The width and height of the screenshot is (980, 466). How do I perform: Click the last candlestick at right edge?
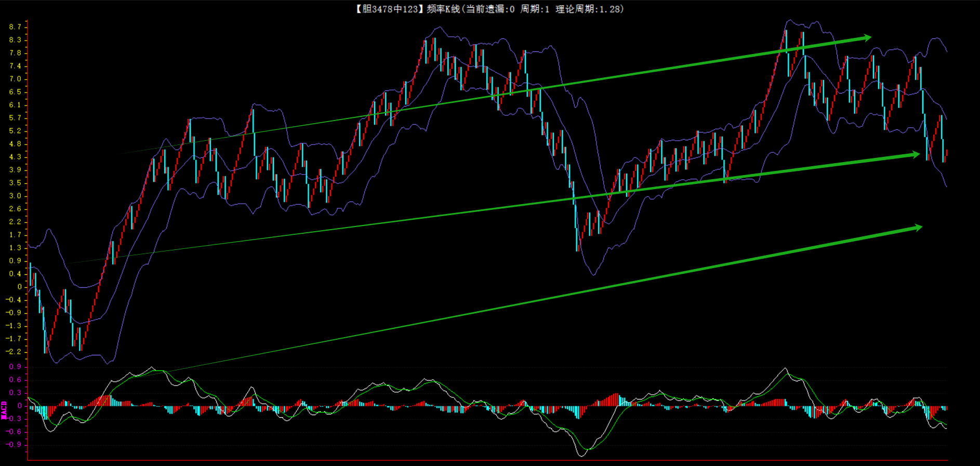point(946,153)
